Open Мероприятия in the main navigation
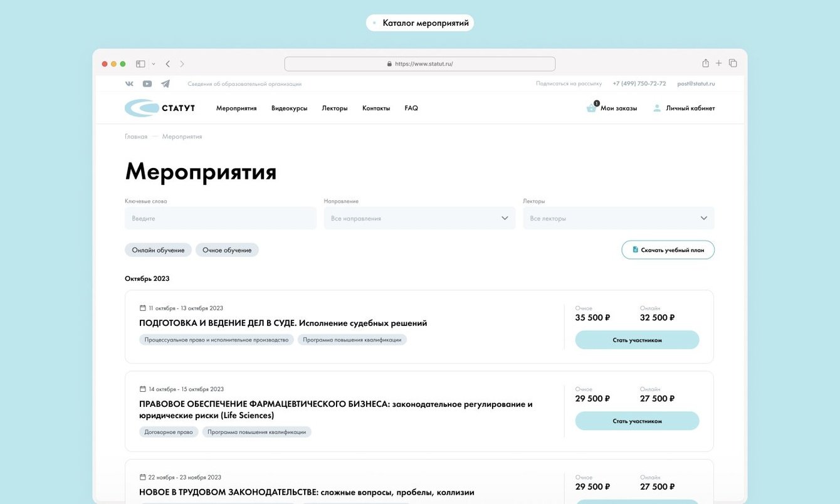This screenshot has height=504, width=840. [x=236, y=108]
